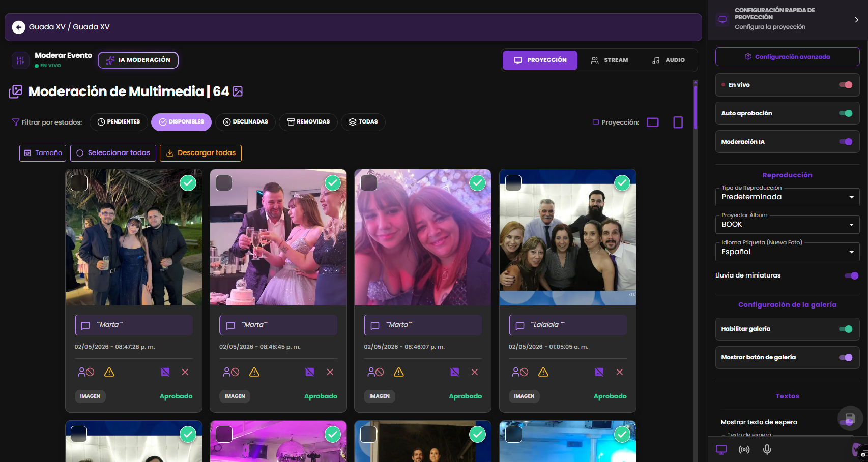Toggle the Habilitar galería switch

pyautogui.click(x=846, y=329)
